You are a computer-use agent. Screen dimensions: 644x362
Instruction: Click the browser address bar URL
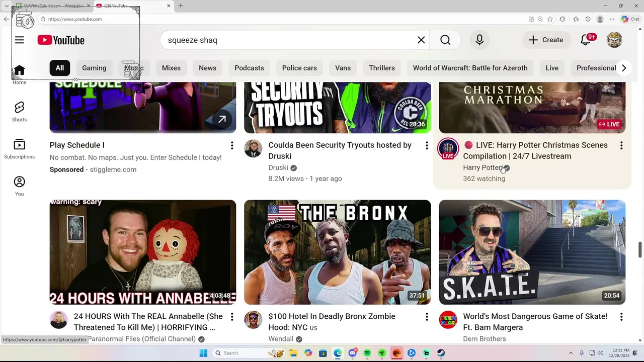75,19
